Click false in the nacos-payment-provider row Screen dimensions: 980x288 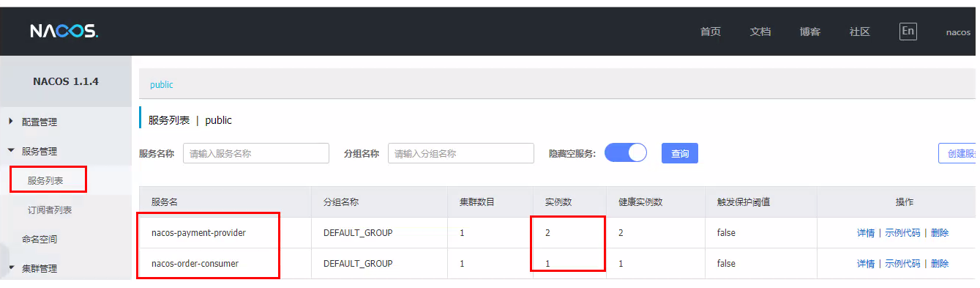[x=726, y=232]
